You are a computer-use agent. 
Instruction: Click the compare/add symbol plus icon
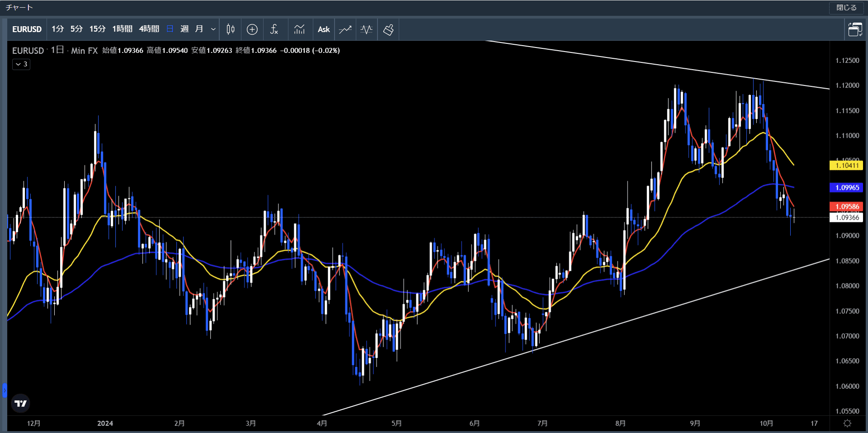pyautogui.click(x=252, y=29)
